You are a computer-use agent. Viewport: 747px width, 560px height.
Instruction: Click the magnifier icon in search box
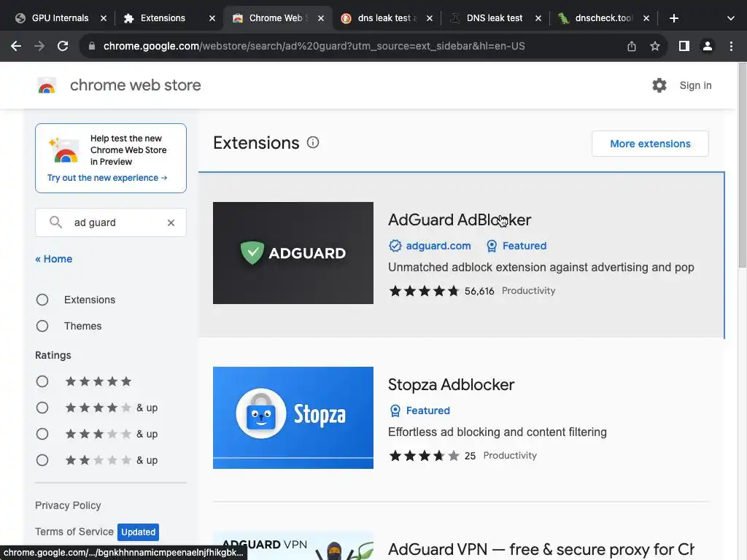tap(55, 222)
